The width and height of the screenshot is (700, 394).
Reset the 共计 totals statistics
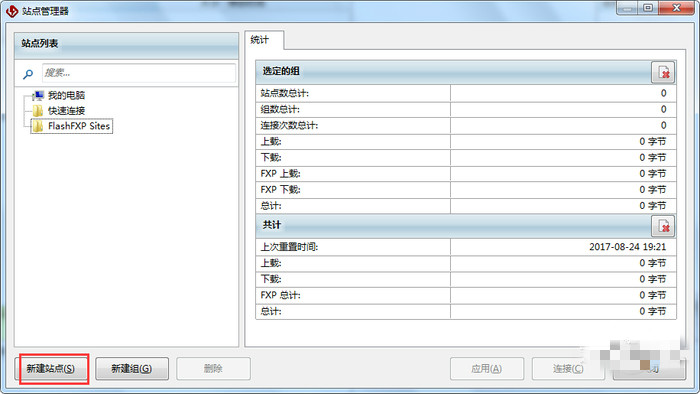tap(663, 226)
